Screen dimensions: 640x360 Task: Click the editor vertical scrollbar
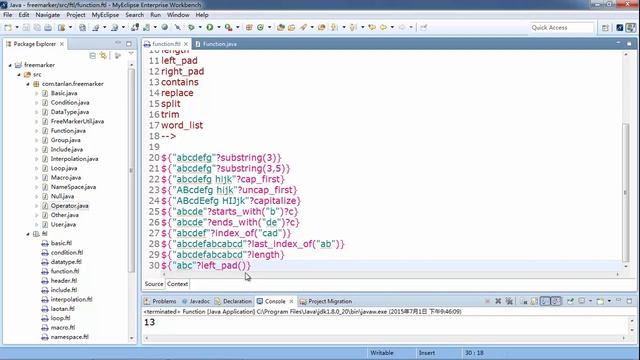pyautogui.click(x=626, y=192)
